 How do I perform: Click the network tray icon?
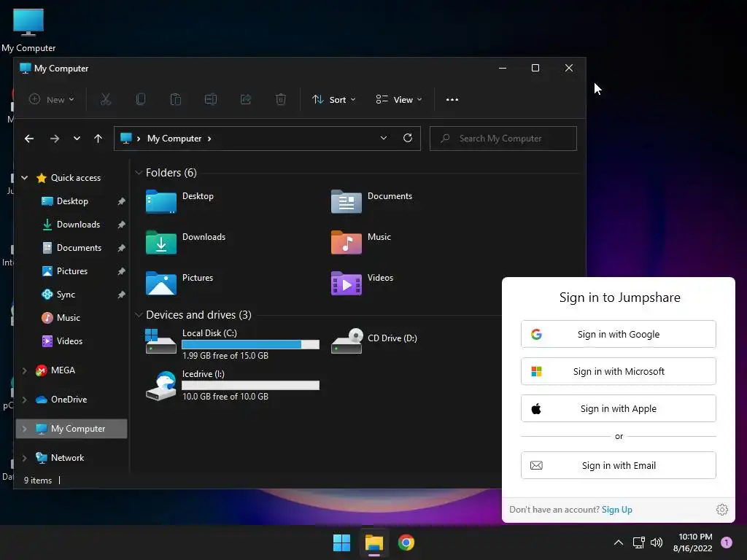[x=638, y=542]
